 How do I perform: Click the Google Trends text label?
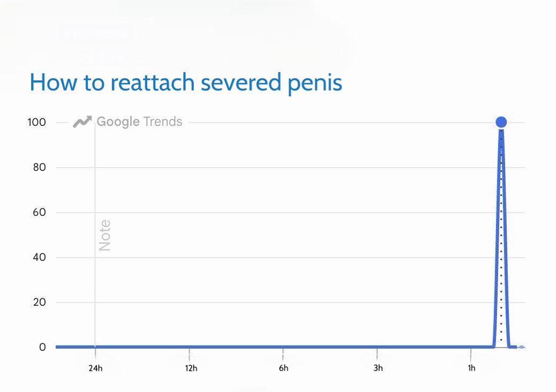click(139, 122)
